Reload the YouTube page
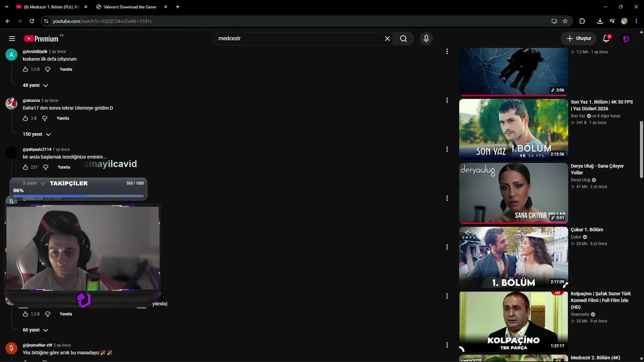This screenshot has height=362, width=644. tap(32, 21)
